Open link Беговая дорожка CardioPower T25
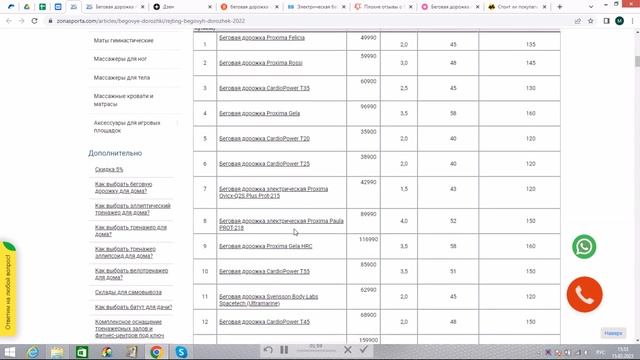 click(264, 164)
